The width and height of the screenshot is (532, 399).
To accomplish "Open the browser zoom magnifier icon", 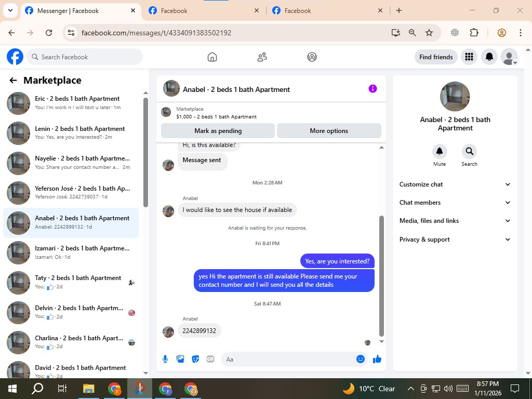I will pos(412,33).
